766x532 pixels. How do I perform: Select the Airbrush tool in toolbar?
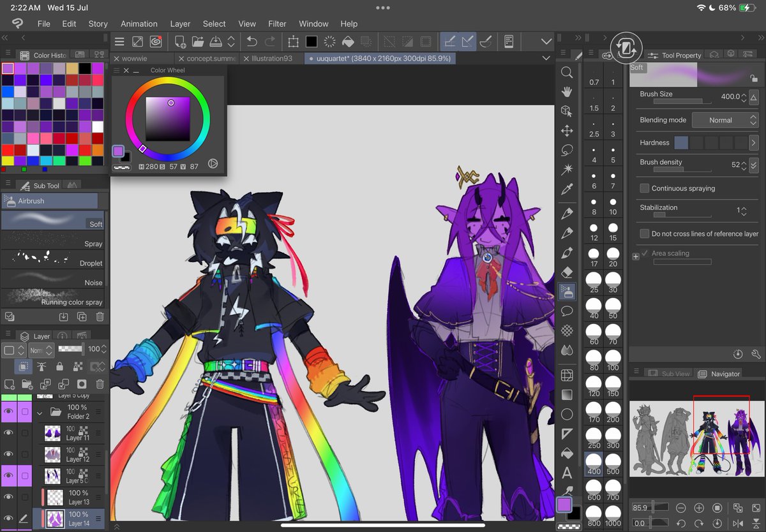click(566, 292)
